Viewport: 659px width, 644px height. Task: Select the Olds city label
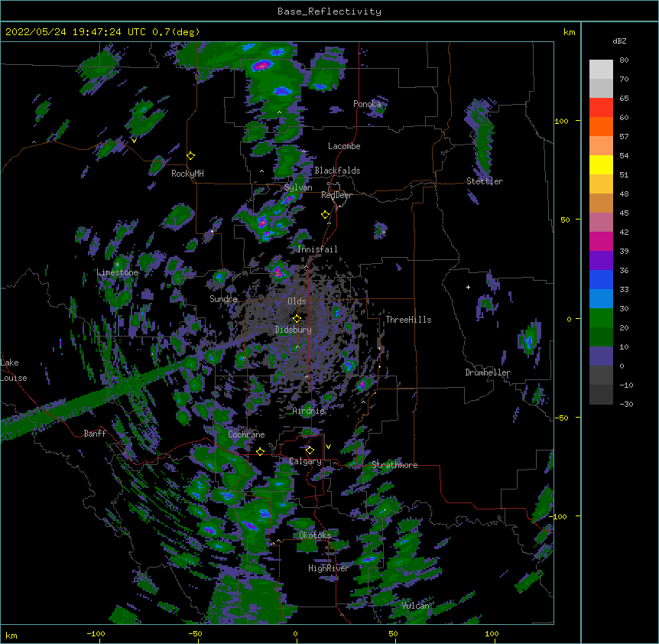[x=297, y=301]
